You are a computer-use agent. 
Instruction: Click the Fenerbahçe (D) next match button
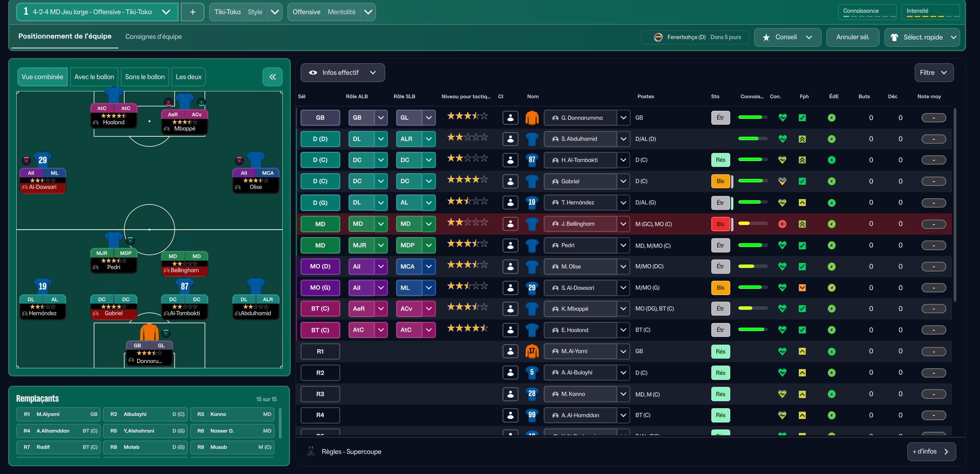pyautogui.click(x=695, y=37)
